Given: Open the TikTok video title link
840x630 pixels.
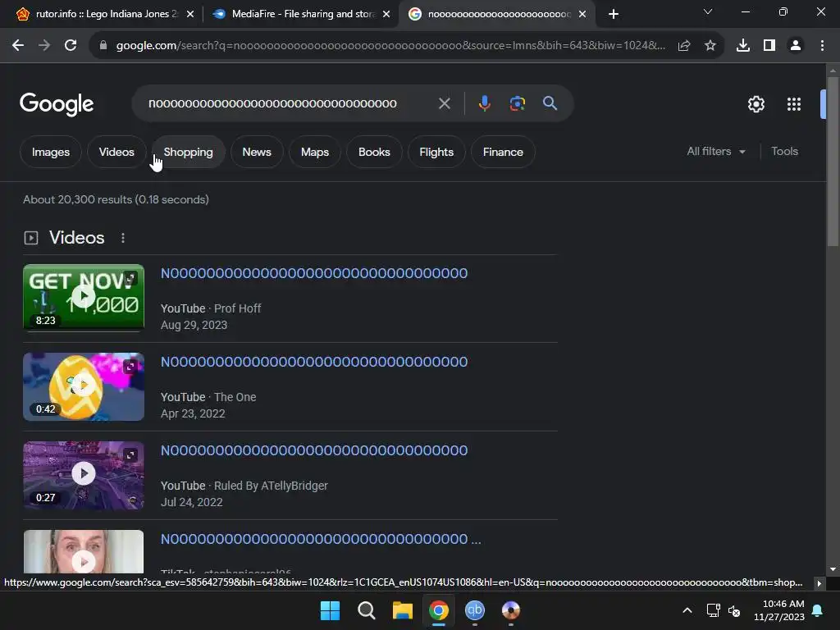Looking at the screenshot, I should pos(321,539).
